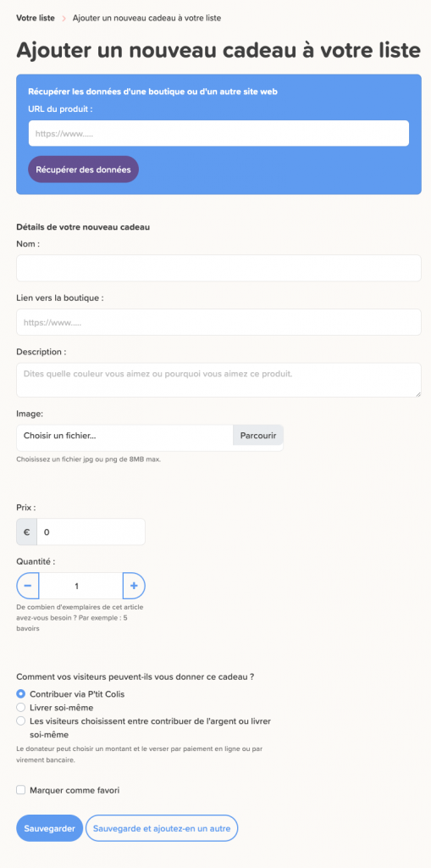Check the Marquer comme favori box

(21, 790)
